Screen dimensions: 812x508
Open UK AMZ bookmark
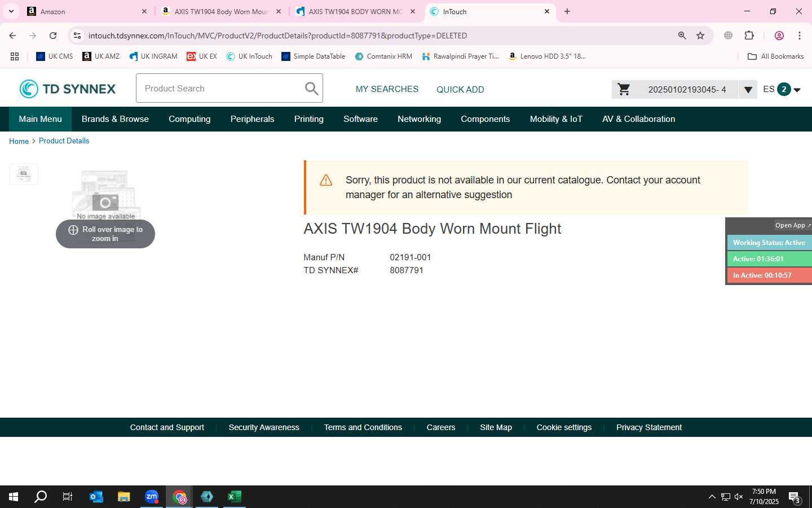tap(101, 56)
